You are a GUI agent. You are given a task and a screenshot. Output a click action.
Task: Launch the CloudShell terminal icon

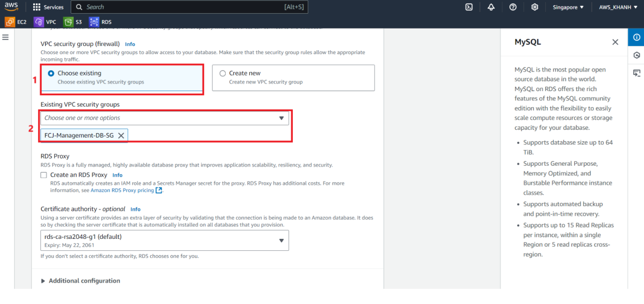[469, 7]
